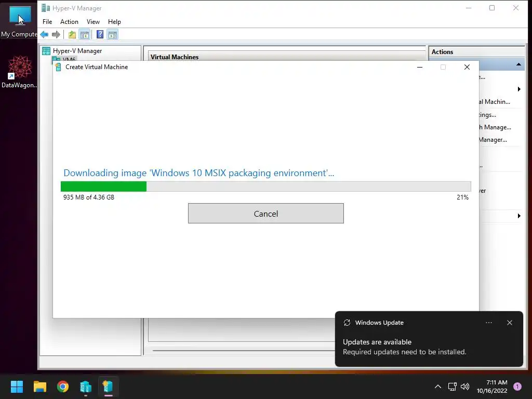Toggle the Show/Hide Console Tree toolbar icon
The width and height of the screenshot is (532, 399).
pos(85,35)
